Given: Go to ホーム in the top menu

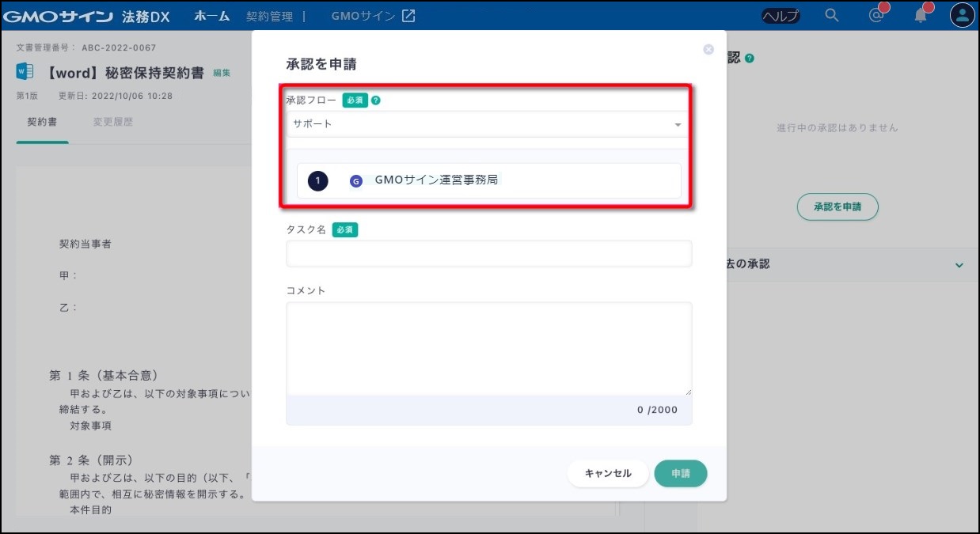Looking at the screenshot, I should tap(211, 16).
